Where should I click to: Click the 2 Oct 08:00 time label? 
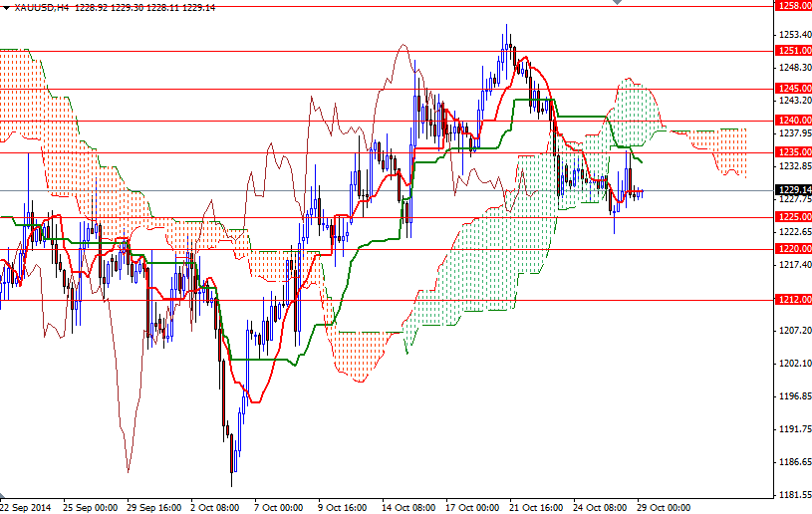click(x=214, y=506)
